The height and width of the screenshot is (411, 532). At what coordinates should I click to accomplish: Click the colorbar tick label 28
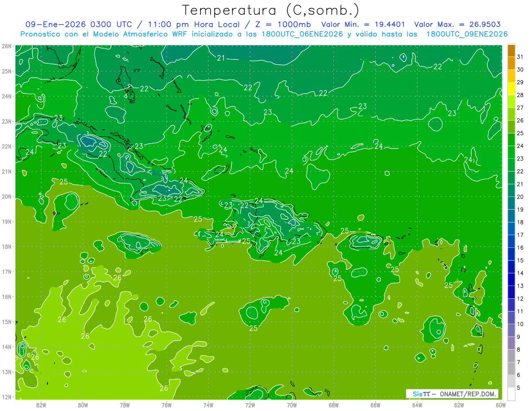click(520, 95)
